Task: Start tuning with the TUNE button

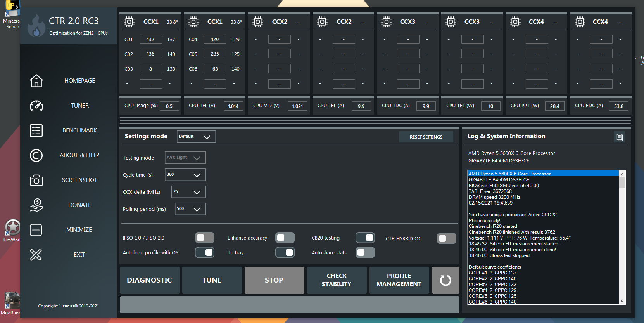Action: (212, 280)
